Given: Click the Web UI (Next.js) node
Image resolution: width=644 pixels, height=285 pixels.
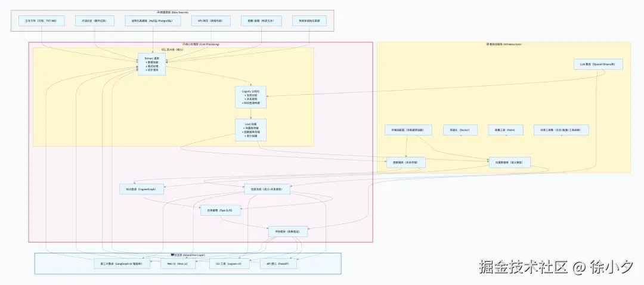Looking at the screenshot, I should 178,264.
